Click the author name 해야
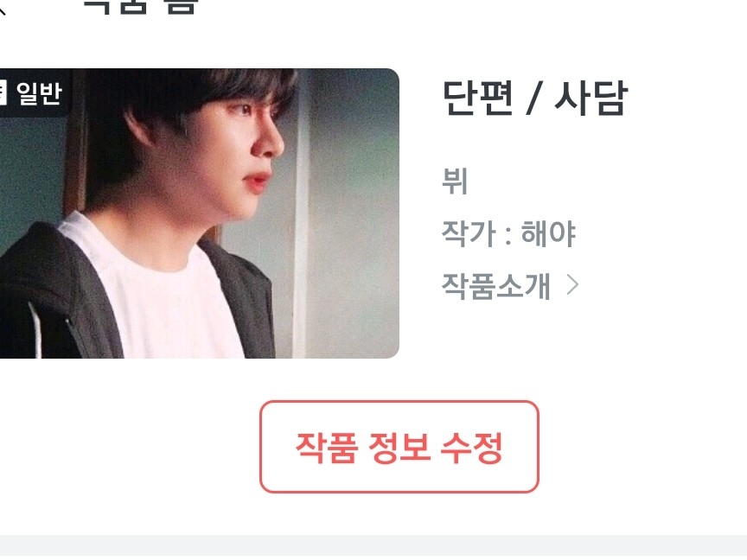747x560 pixels. (548, 233)
